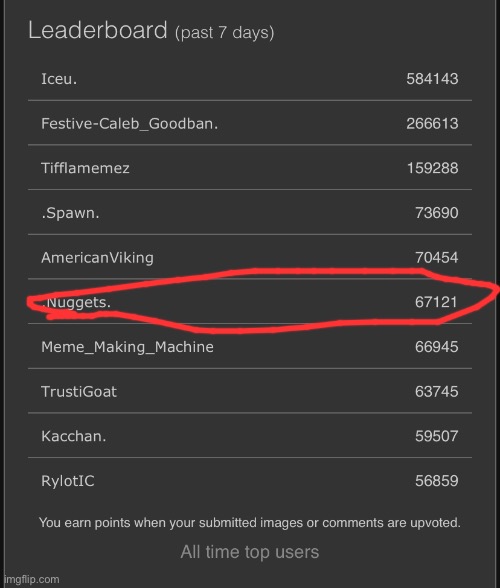Select the 266613 points value
Screen dimensions: 500x588
tap(432, 123)
